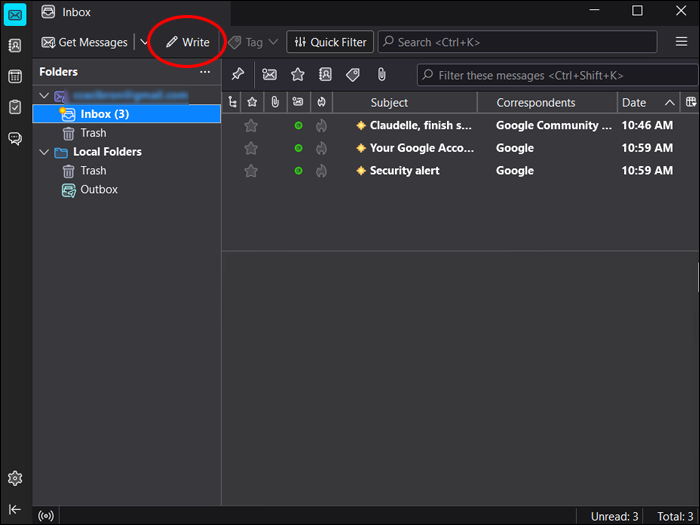Sort by the spam column header
This screenshot has height=525, width=700.
pos(321,103)
